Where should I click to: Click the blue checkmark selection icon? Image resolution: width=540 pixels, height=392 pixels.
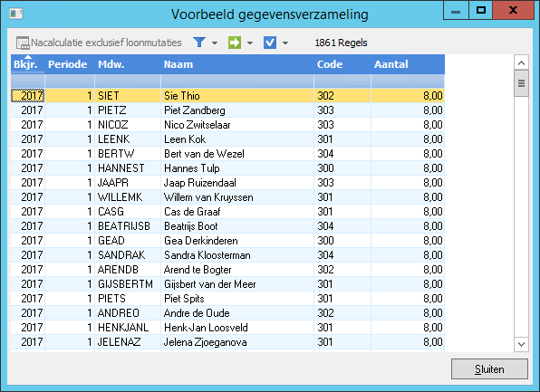click(270, 43)
